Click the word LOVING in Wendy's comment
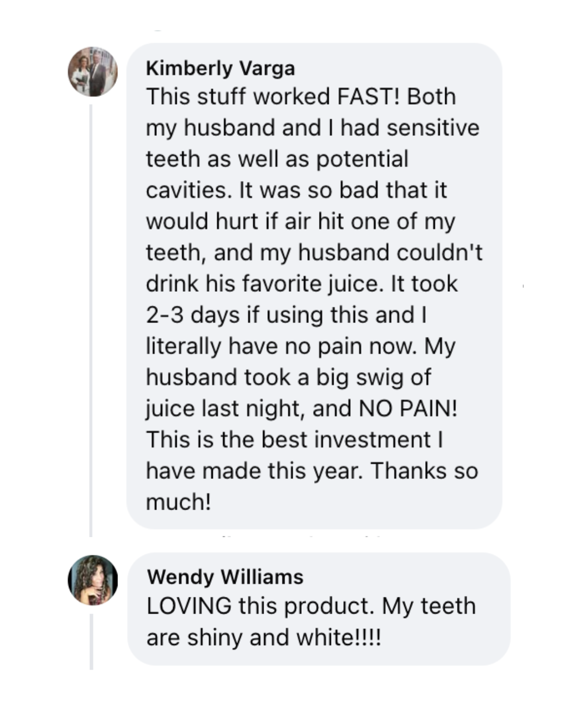 point(189,606)
